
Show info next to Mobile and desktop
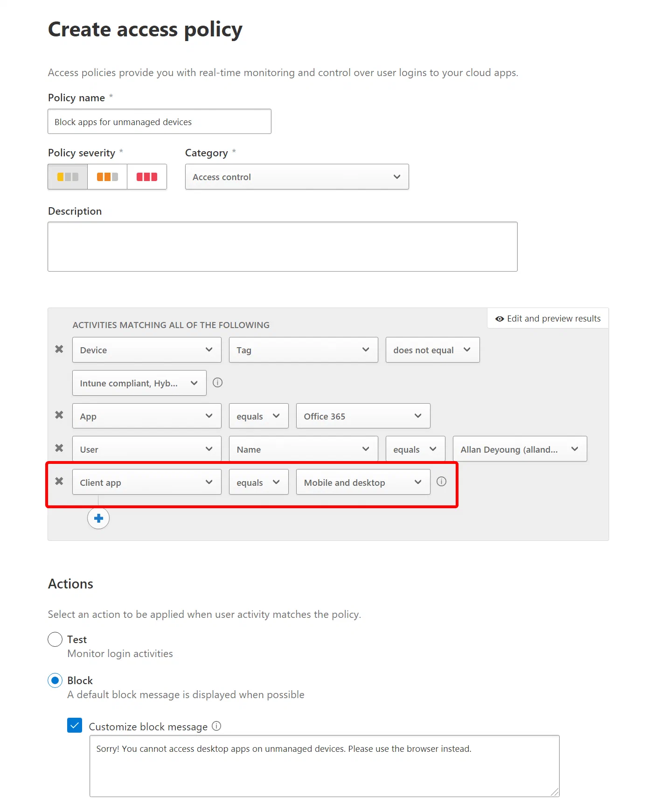click(x=441, y=482)
